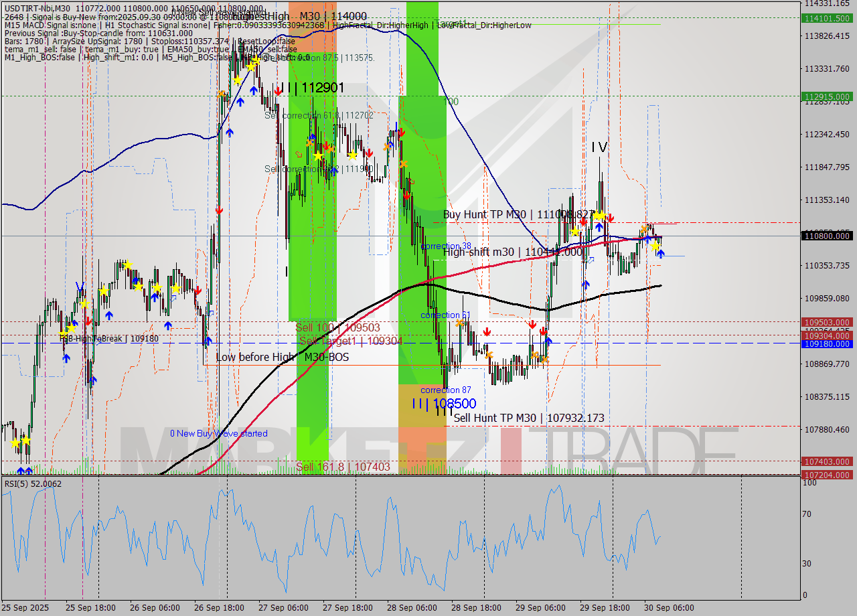
Task: Click the Buy Hunt TP M30 | 111005.827 label
Action: pos(519,216)
